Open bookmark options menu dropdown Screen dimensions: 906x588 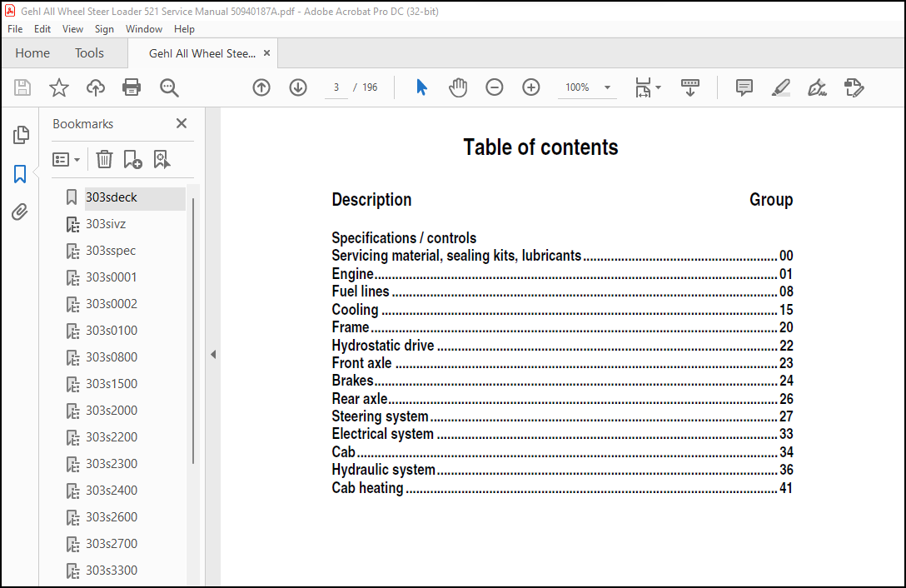[66, 160]
